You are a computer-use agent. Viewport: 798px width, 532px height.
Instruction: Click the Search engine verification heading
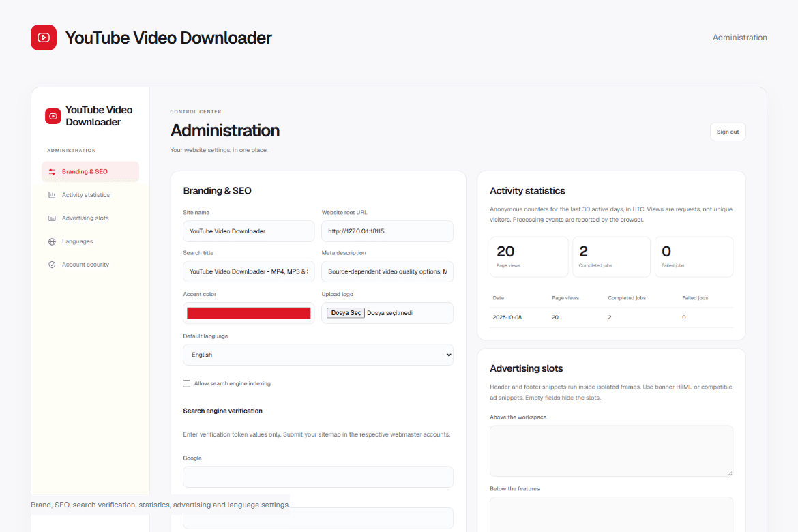222,411
